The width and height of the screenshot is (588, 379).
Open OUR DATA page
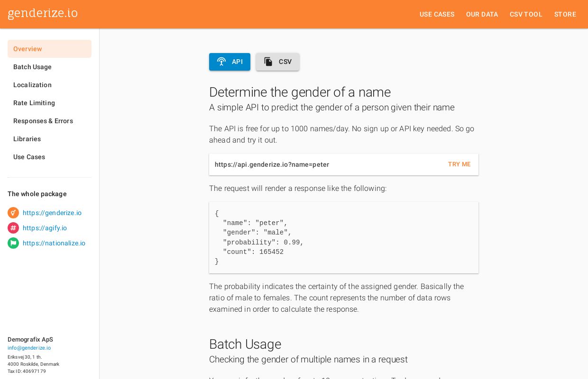tap(482, 14)
